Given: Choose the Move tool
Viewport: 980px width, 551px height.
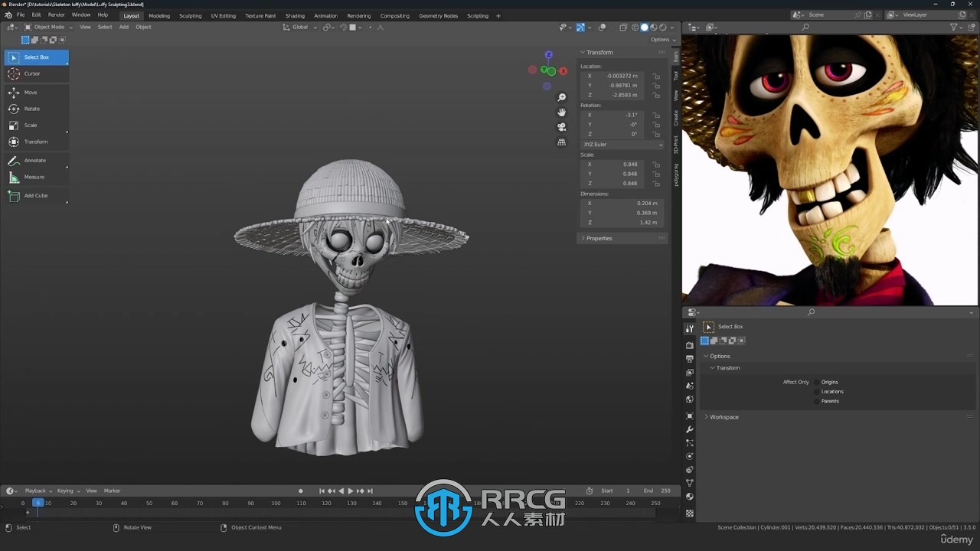Looking at the screenshot, I should (x=36, y=93).
